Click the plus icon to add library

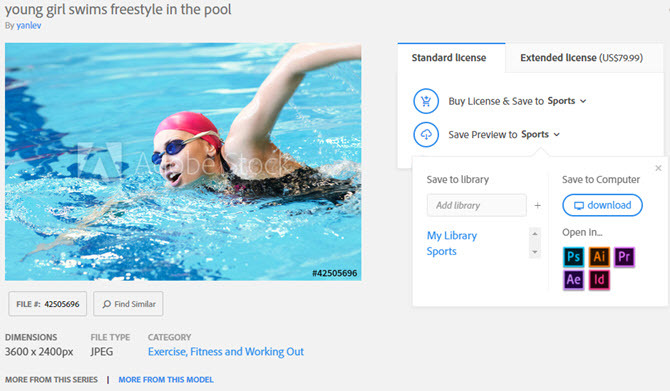(x=538, y=206)
